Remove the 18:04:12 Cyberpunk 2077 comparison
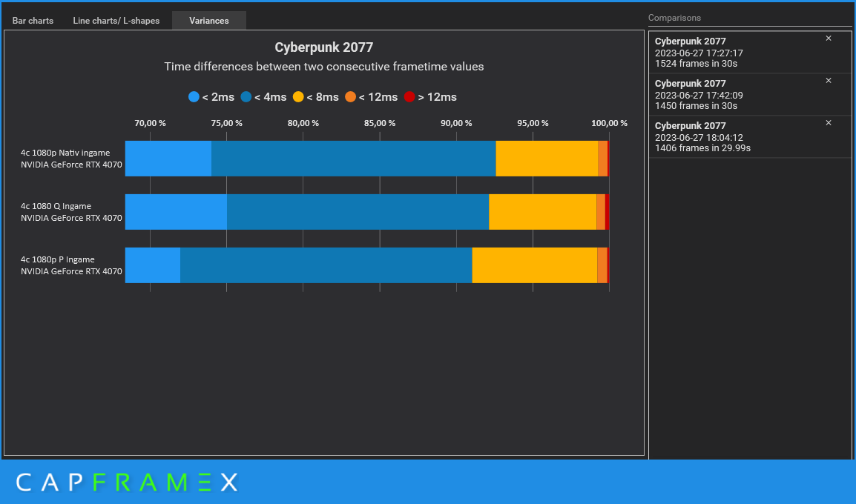The width and height of the screenshot is (856, 504). (x=828, y=123)
